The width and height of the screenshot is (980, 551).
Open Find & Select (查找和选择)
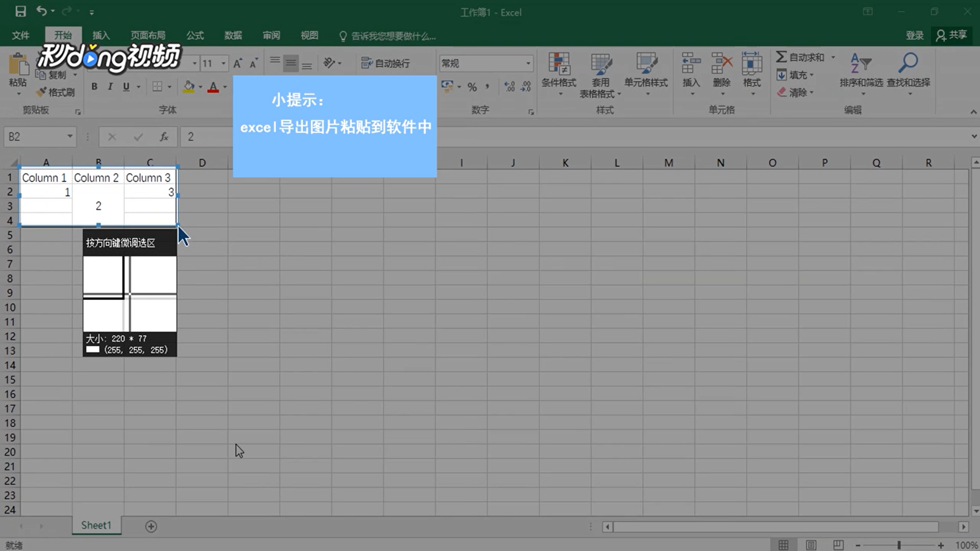point(908,74)
